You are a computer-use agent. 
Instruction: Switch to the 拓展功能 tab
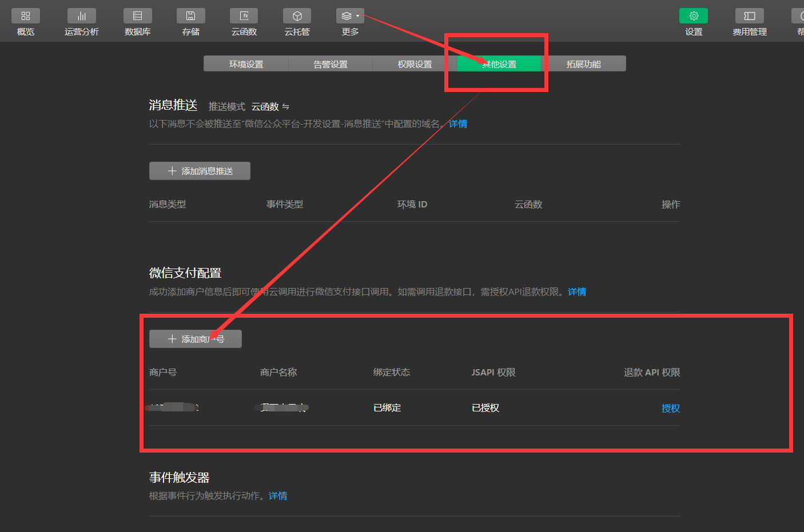tap(583, 63)
